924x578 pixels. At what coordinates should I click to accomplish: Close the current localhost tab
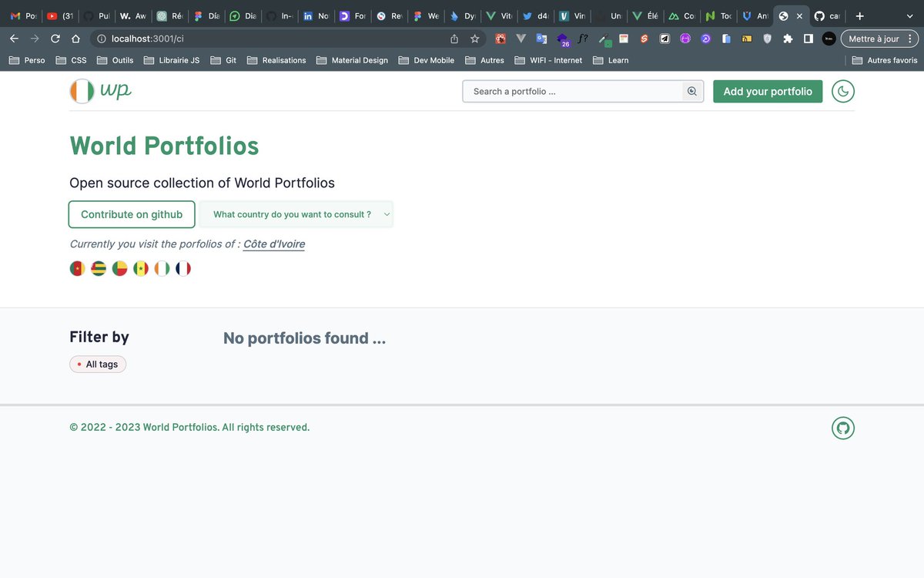799,15
